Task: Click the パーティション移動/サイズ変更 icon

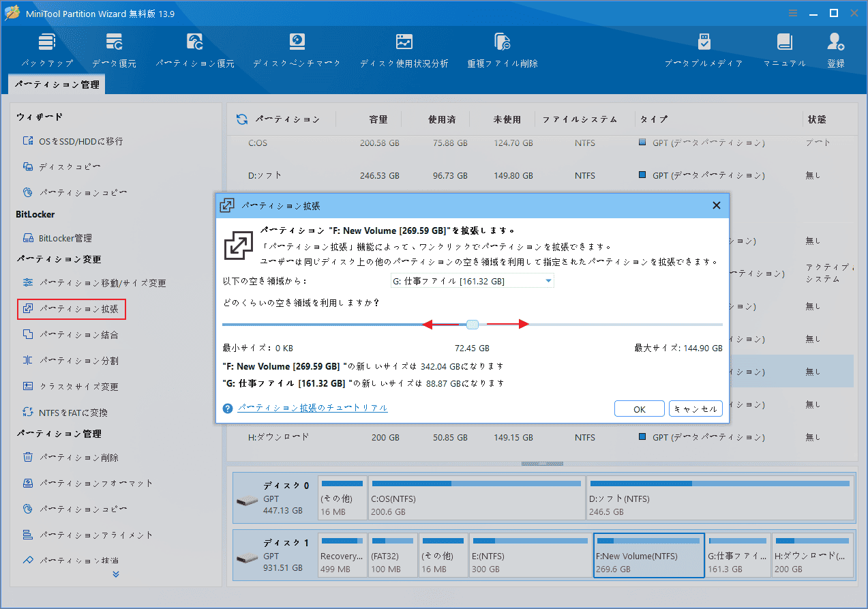Action: [x=28, y=283]
